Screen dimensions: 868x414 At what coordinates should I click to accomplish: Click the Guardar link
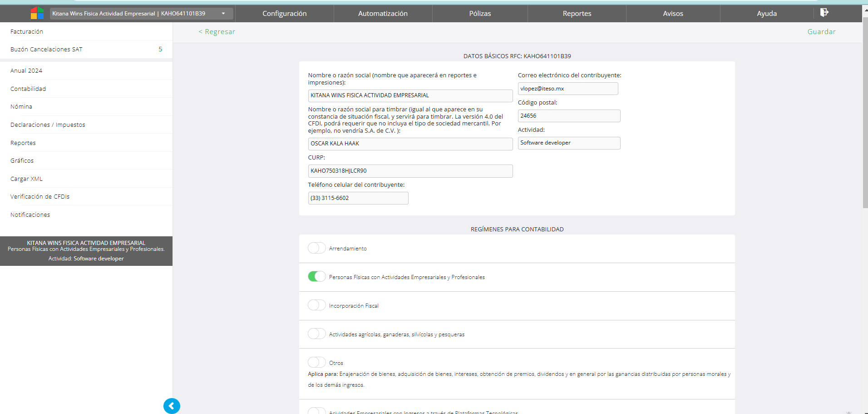pos(821,32)
